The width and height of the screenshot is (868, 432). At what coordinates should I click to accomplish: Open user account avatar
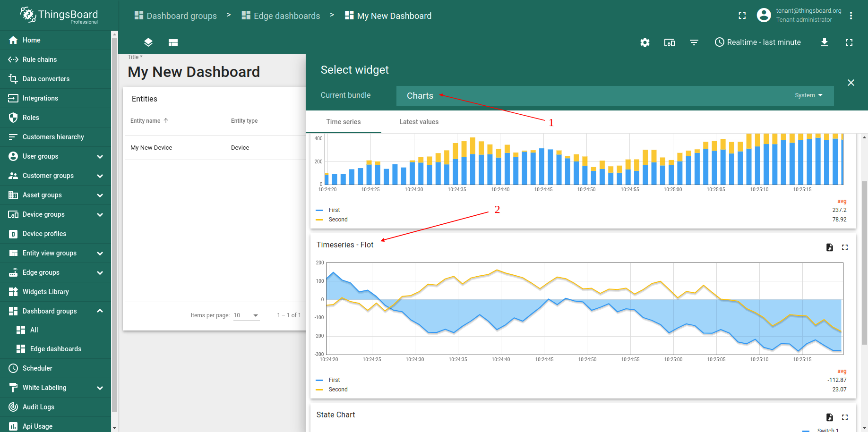click(764, 15)
